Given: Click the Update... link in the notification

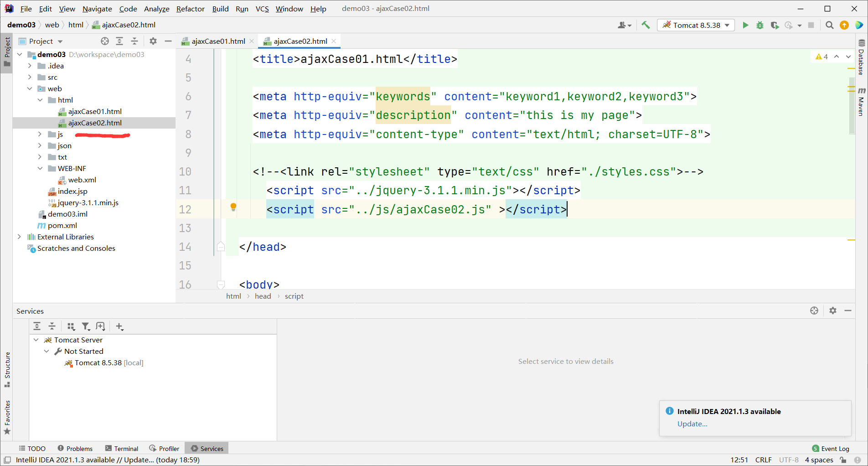Looking at the screenshot, I should click(692, 424).
